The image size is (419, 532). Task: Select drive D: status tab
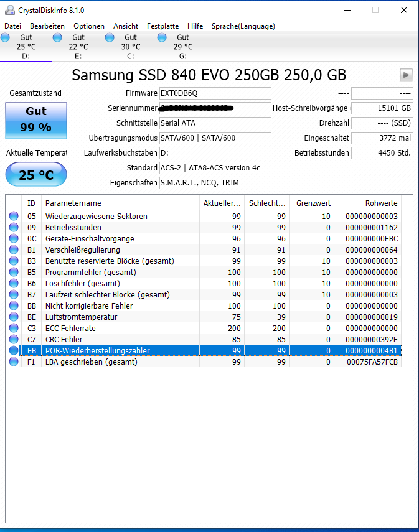point(26,47)
